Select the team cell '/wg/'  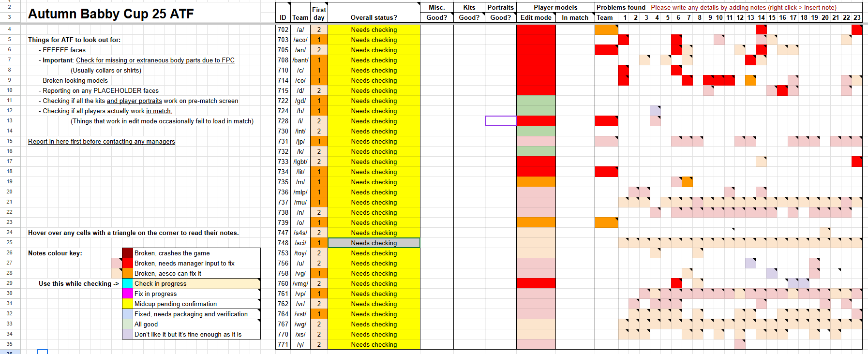[300, 324]
